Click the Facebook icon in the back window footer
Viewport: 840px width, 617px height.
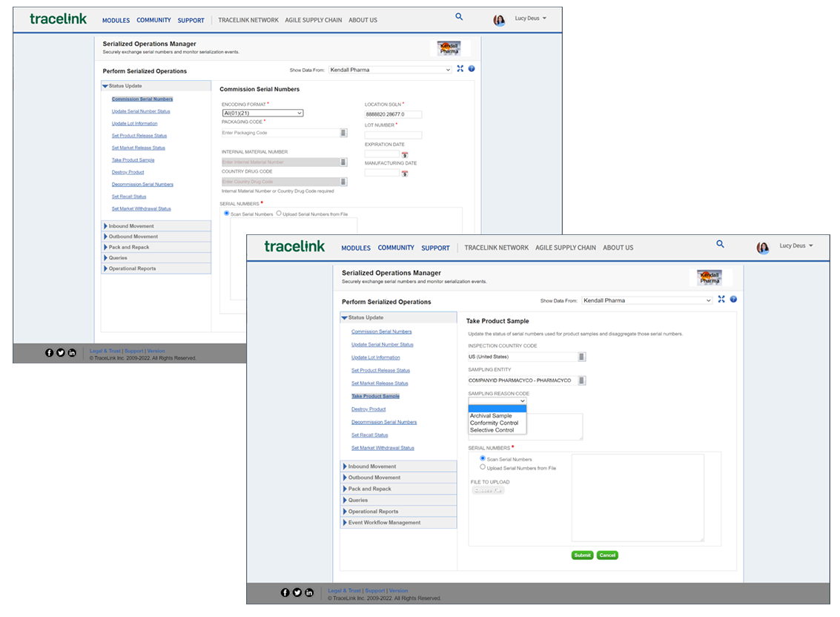click(49, 353)
